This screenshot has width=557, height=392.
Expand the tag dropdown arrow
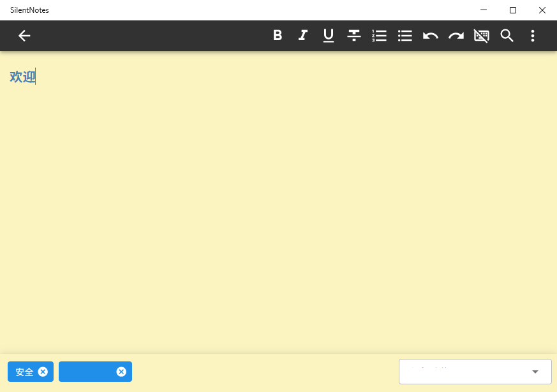click(535, 372)
